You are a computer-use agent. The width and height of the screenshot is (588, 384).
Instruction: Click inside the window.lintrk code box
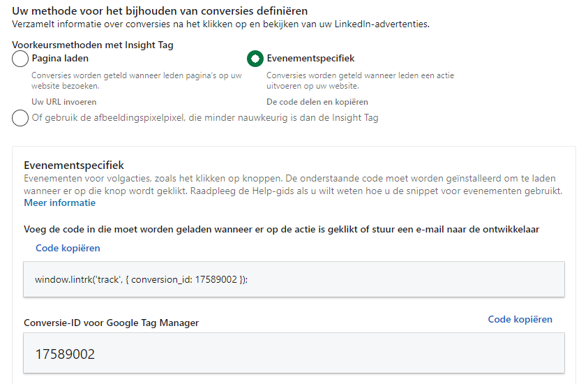(294, 279)
